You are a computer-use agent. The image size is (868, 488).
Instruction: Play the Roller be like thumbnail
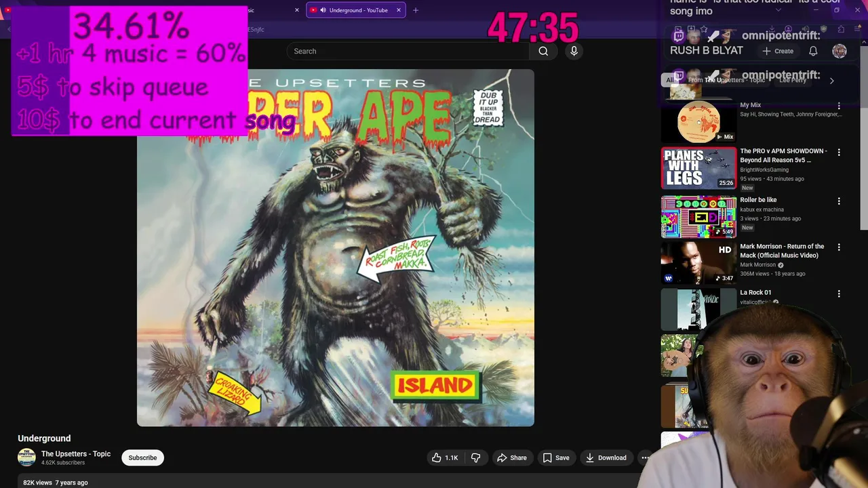point(698,217)
